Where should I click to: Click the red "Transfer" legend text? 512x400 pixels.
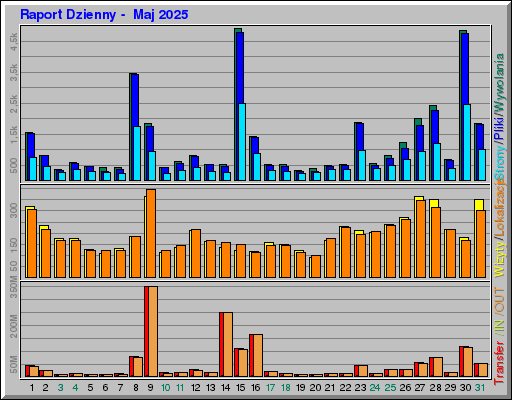pos(499,362)
